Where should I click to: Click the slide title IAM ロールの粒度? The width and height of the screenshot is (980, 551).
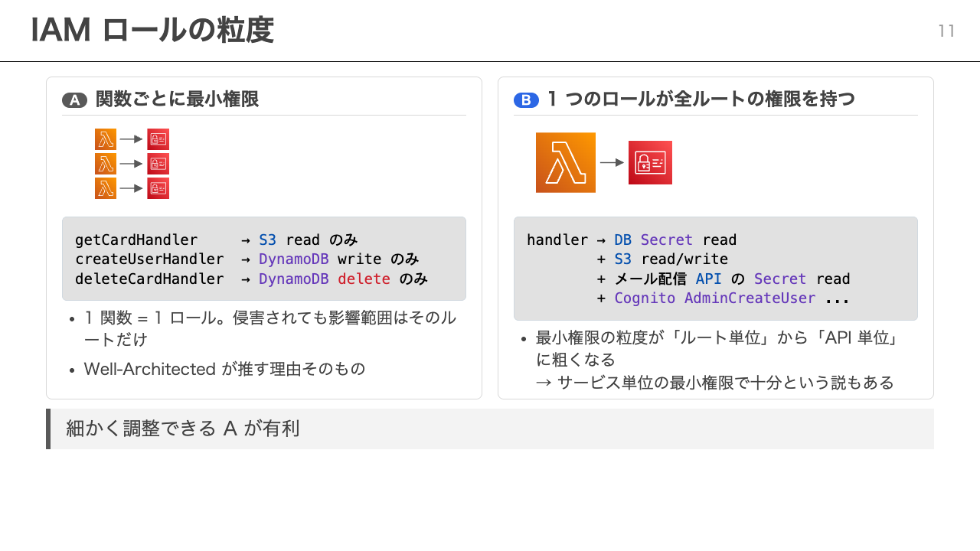(152, 31)
